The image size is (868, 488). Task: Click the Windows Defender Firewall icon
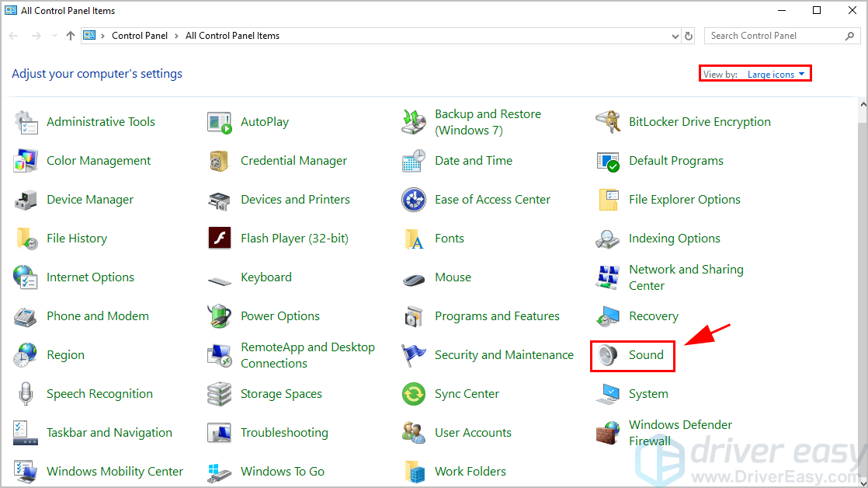pos(608,433)
